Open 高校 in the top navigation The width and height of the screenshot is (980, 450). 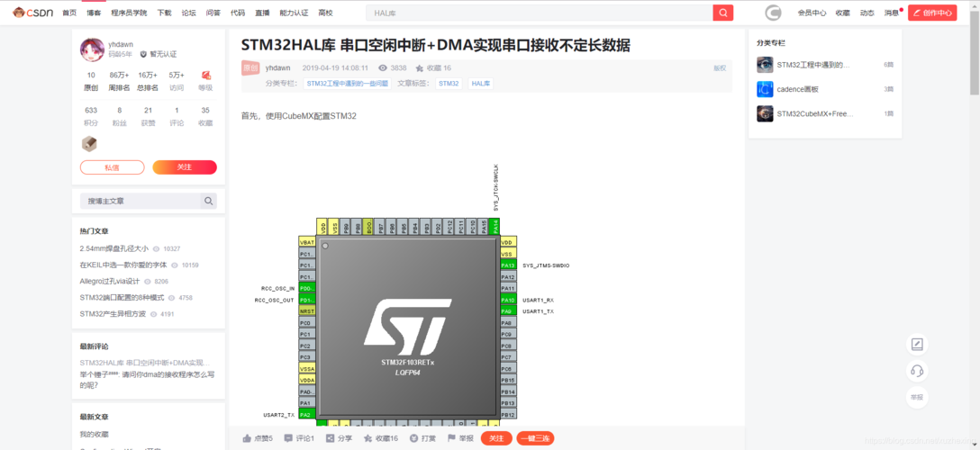click(x=325, y=13)
